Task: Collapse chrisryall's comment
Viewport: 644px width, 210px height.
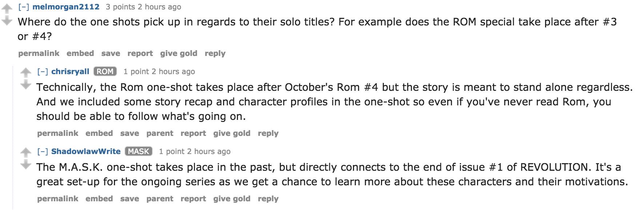Action: 42,72
